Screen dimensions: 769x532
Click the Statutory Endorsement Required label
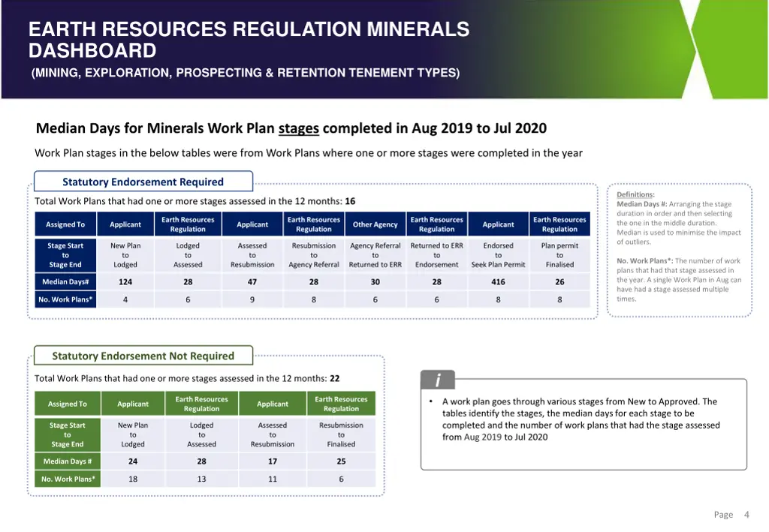(143, 182)
